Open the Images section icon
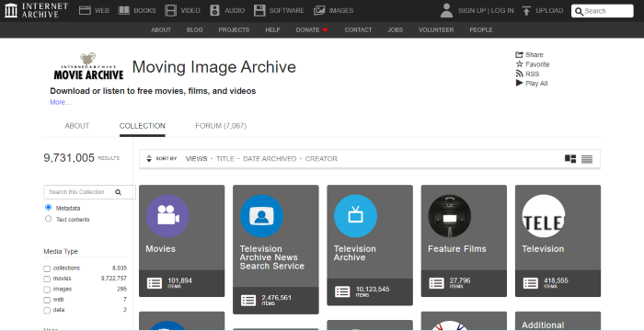 tap(319, 11)
